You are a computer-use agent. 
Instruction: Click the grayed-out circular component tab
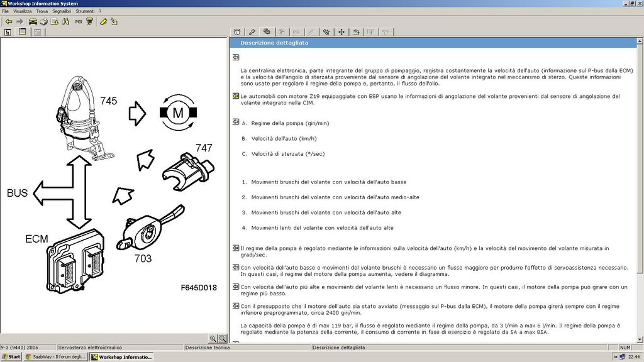coord(282,32)
